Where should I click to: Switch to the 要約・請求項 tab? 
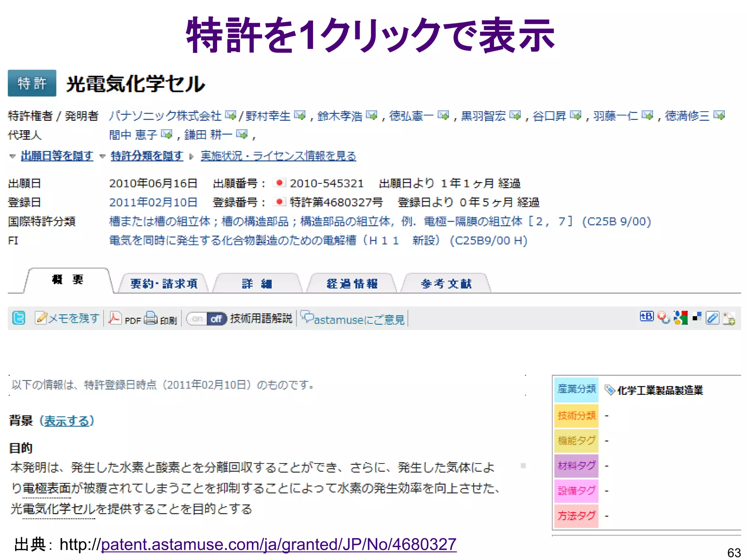coord(163,283)
